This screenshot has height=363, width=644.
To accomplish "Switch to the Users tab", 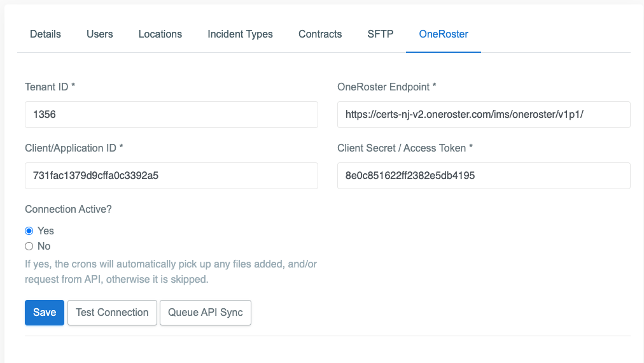I will click(x=99, y=34).
